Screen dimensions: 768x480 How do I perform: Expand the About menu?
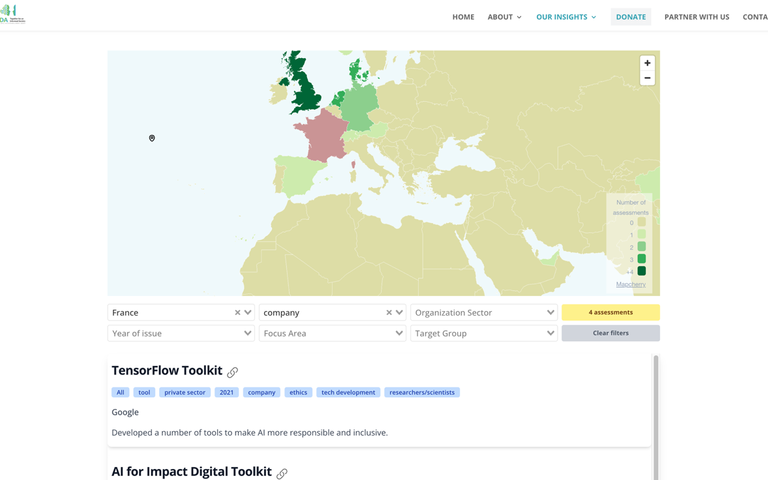504,17
